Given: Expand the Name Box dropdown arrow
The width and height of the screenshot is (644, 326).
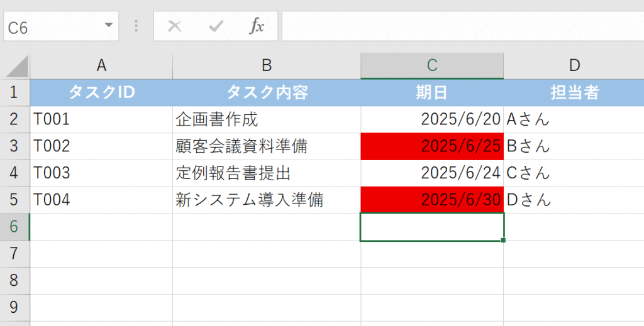Looking at the screenshot, I should (109, 26).
